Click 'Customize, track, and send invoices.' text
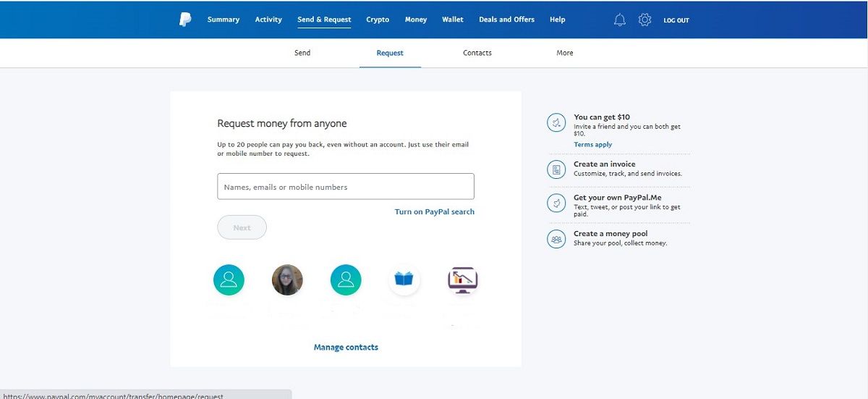The height and width of the screenshot is (399, 868). coord(628,174)
